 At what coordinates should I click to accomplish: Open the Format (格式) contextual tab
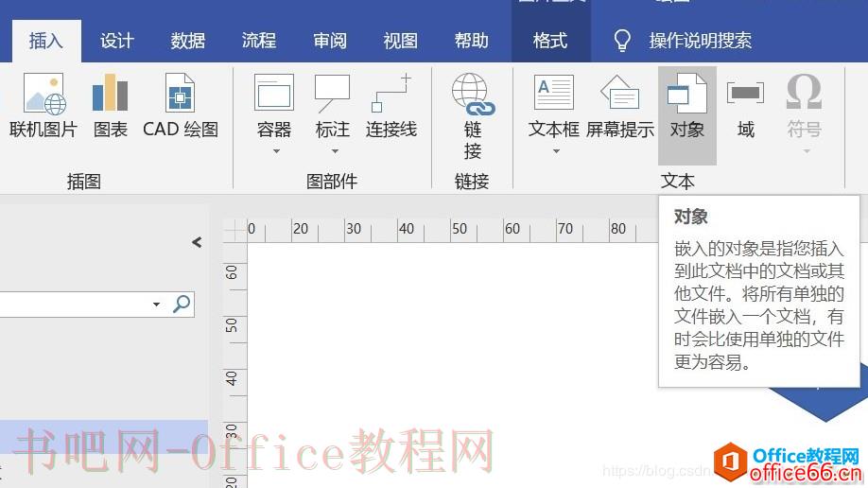[550, 41]
